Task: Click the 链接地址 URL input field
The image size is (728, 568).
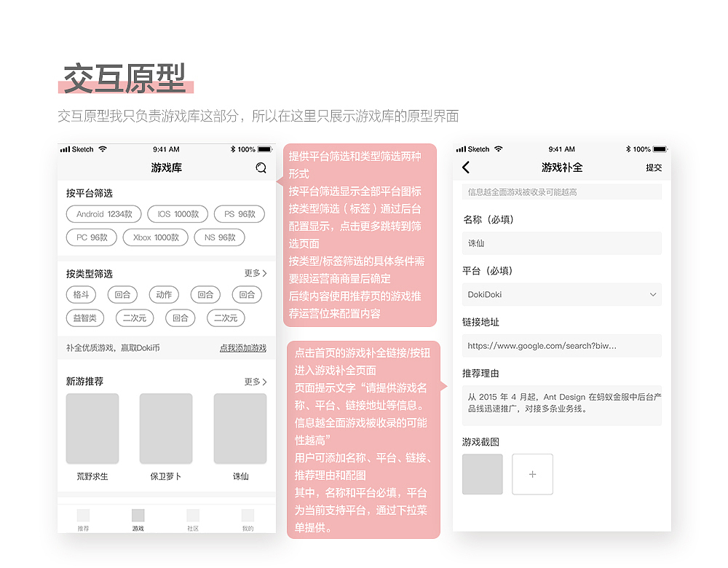Action: (x=562, y=346)
